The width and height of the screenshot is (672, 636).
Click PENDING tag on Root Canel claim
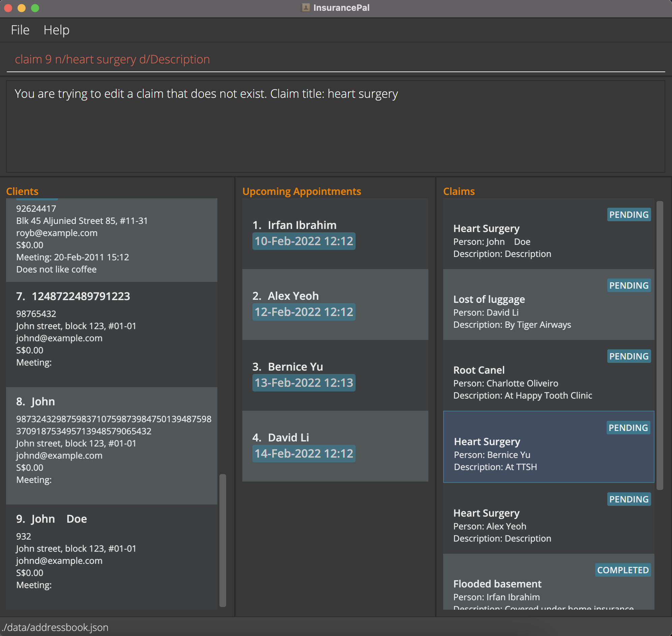[x=629, y=356]
